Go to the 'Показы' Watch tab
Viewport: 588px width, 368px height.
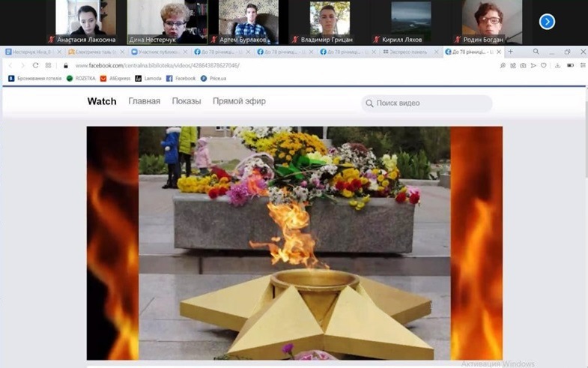(187, 101)
